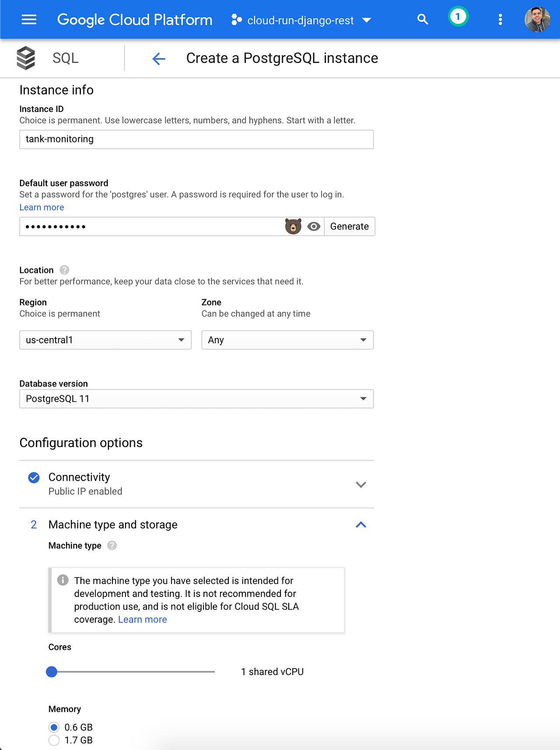This screenshot has width=560, height=750.
Task: Select 1.7 GB memory option
Action: click(54, 740)
